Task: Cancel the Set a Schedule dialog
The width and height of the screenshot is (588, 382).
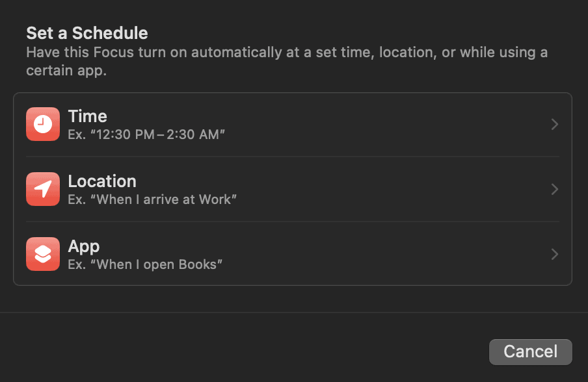Action: 530,351
